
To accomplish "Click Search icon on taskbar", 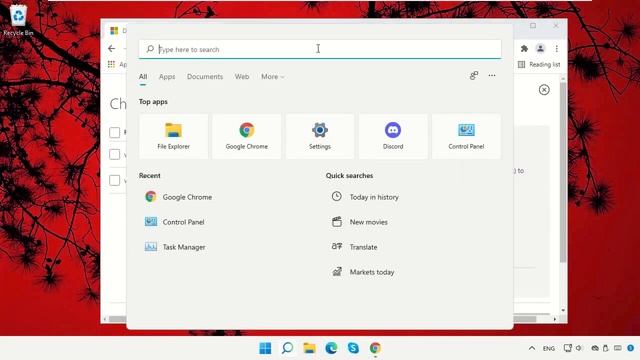I will pyautogui.click(x=287, y=348).
